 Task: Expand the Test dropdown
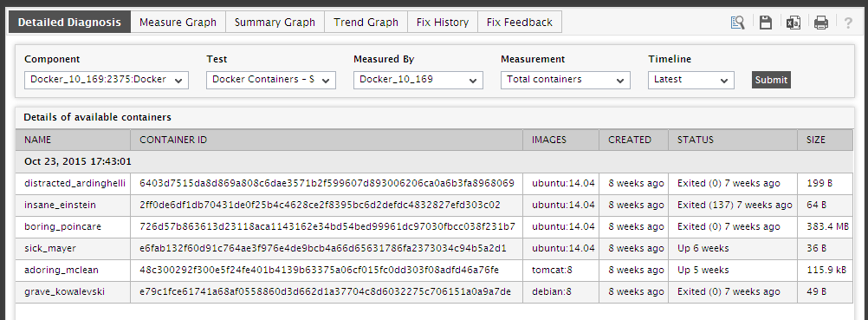270,80
